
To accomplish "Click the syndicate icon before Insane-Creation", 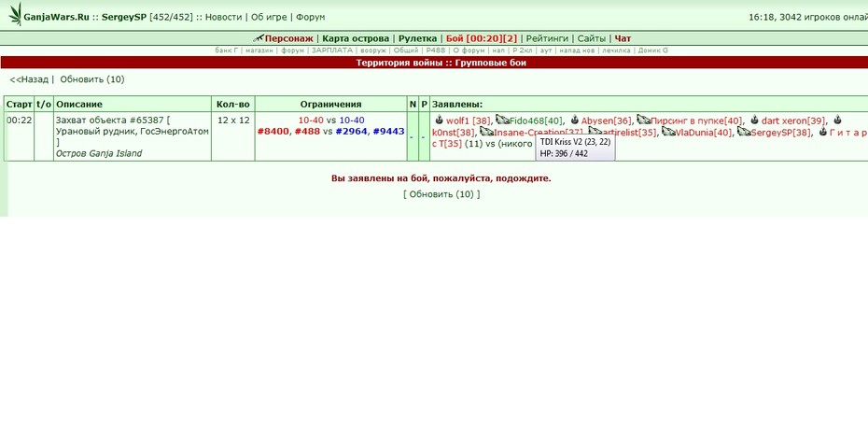I will pos(486,132).
